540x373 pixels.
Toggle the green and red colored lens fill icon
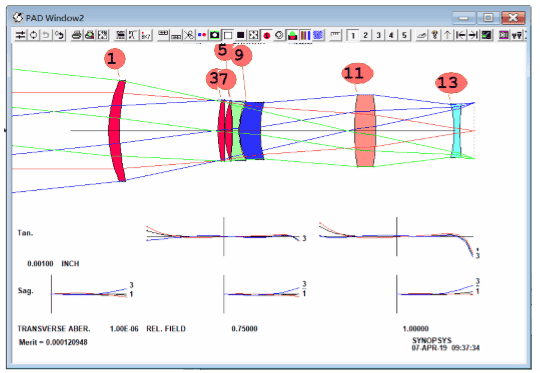click(292, 35)
